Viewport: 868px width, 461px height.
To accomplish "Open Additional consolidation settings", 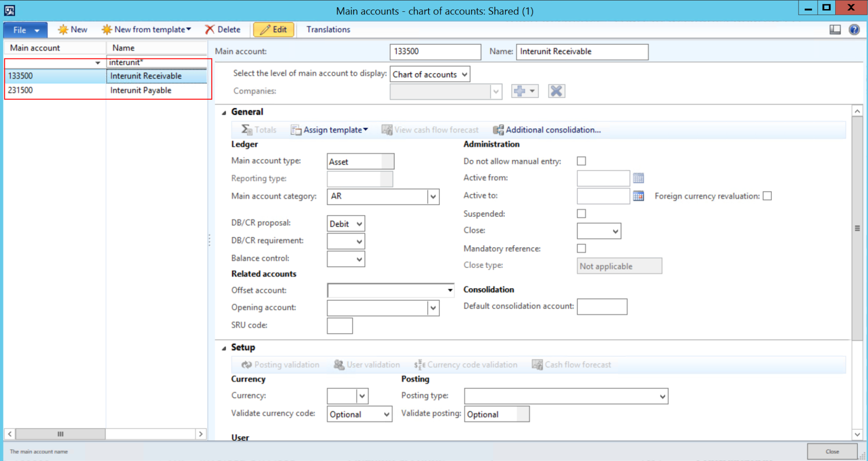I will point(546,129).
